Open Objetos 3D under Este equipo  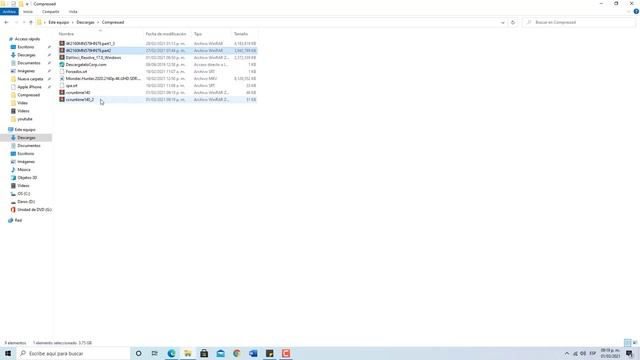coord(27,178)
